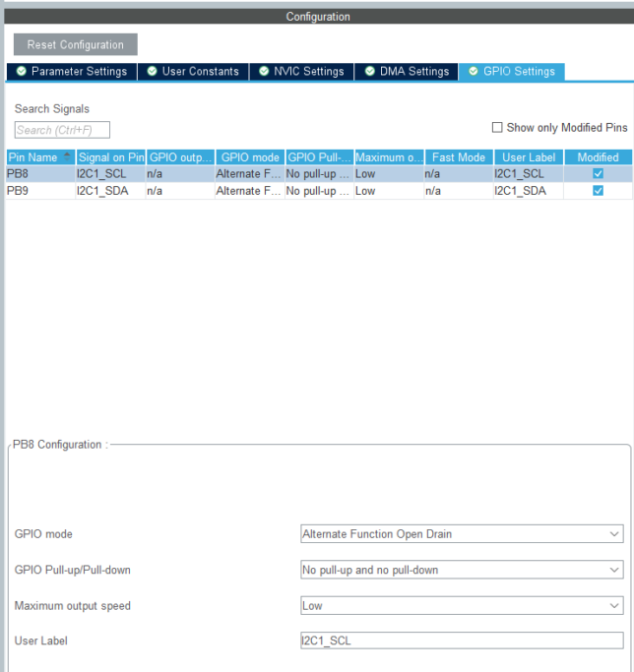The width and height of the screenshot is (634, 672).
Task: Select the PB9 pin row
Action: click(x=39, y=191)
